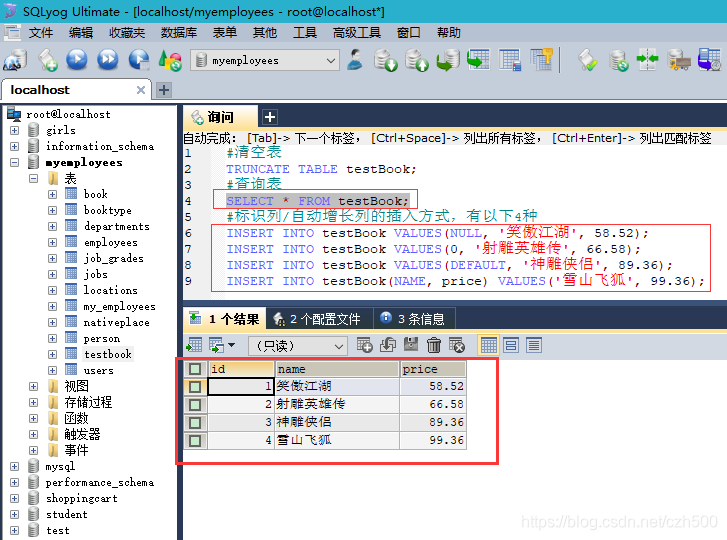727x540 pixels.
Task: Click the new connection toolbar icon
Action: click(15, 60)
